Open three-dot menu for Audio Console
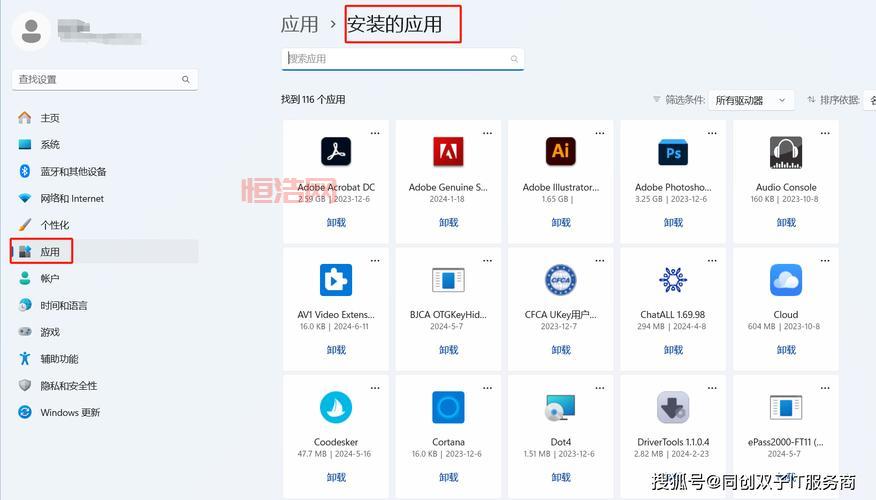 click(x=826, y=132)
